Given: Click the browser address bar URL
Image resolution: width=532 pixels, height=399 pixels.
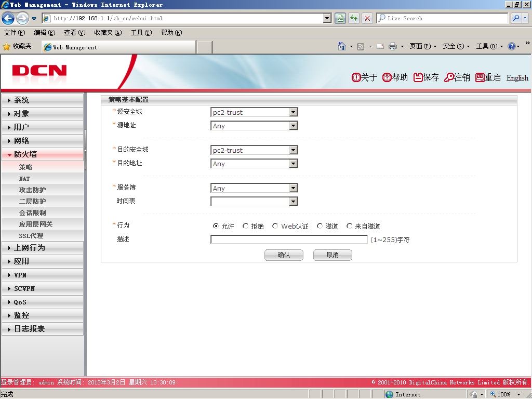Looking at the screenshot, I should (x=183, y=18).
